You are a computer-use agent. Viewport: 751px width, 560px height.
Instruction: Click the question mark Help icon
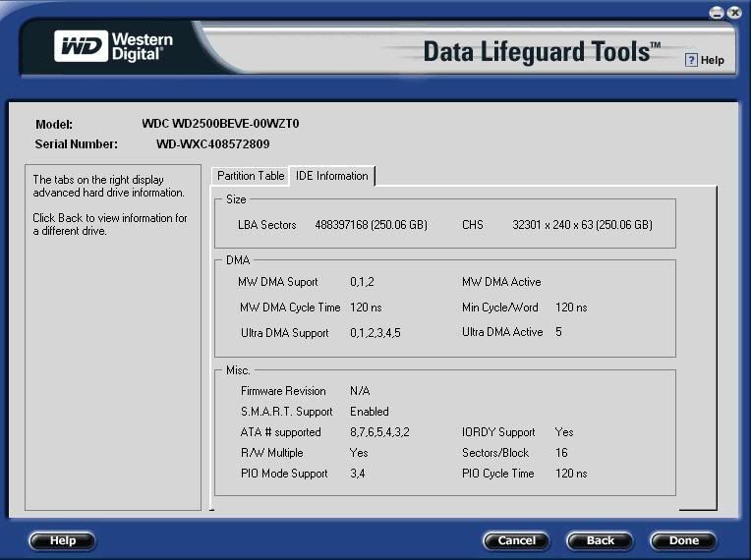tap(691, 60)
